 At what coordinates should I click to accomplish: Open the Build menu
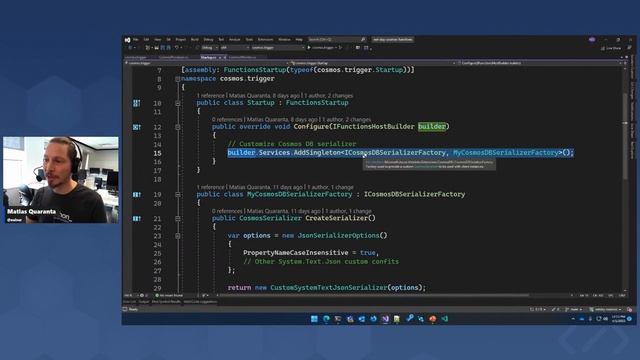[x=195, y=40]
